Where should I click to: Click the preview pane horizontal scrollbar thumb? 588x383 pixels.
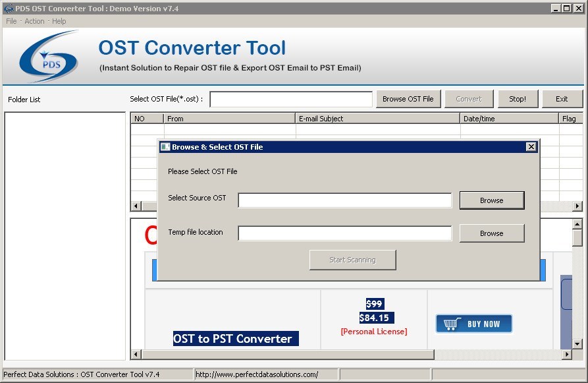point(288,354)
